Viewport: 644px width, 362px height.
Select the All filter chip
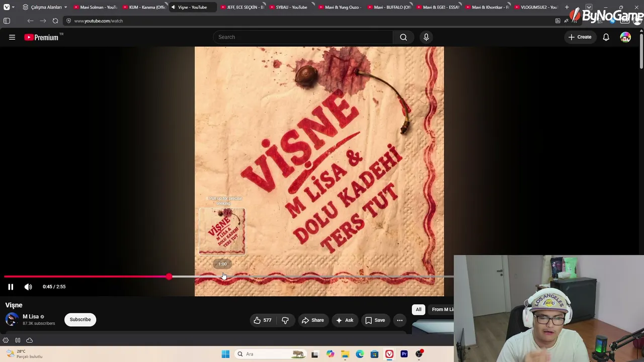pyautogui.click(x=419, y=310)
